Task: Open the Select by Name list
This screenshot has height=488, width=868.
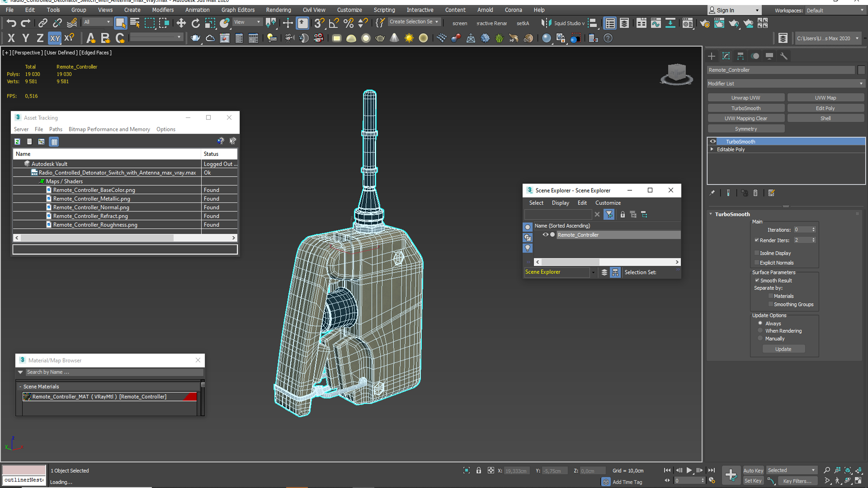Action: click(x=135, y=23)
